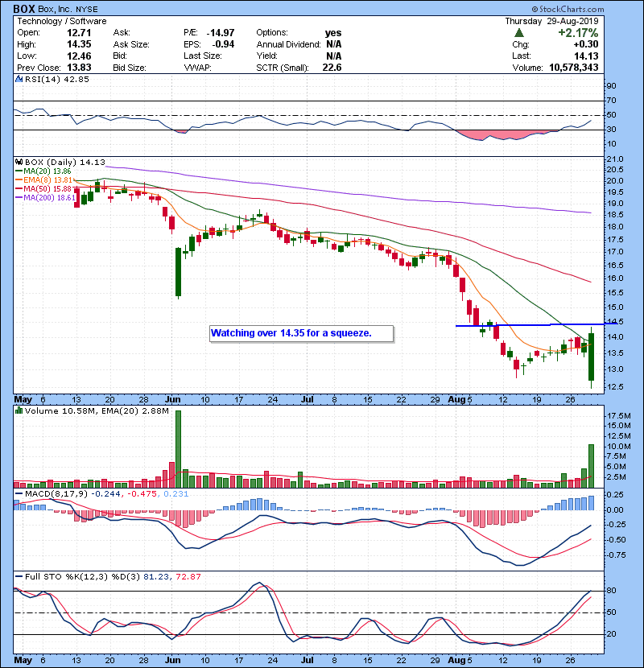Click the volume bars icon in the Volume panel
Screen dimensions: 644x668
point(19,410)
